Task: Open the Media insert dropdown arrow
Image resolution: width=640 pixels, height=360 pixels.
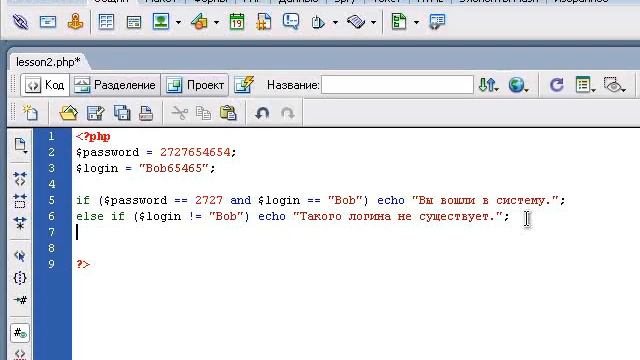Action: pos(216,22)
